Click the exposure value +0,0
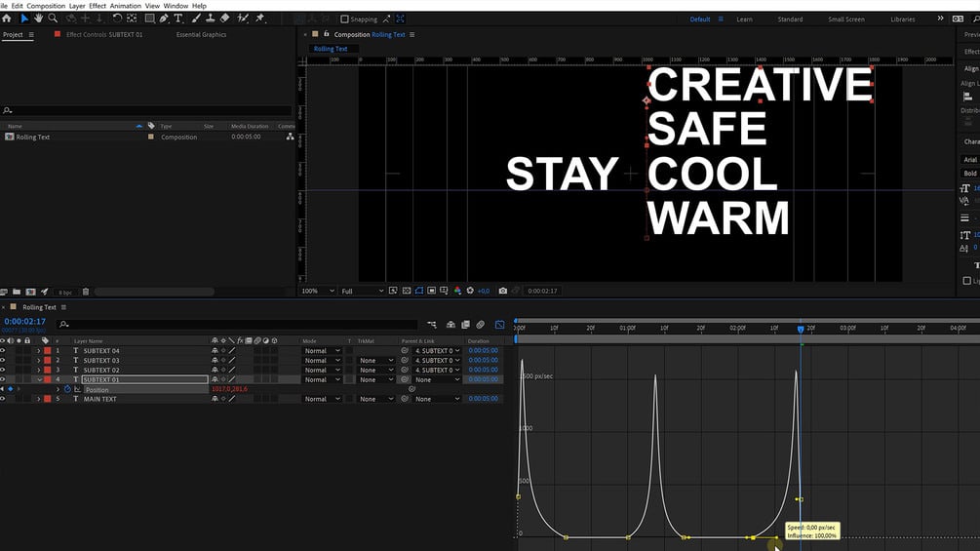 (x=484, y=292)
